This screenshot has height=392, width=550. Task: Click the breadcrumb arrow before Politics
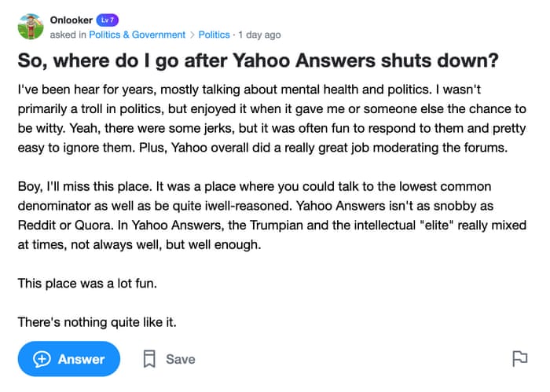click(x=192, y=35)
